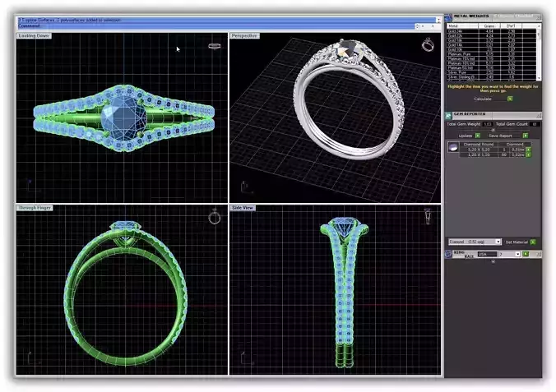Viewport: 556px width, 392px height.
Task: Click green arrow beside 1.20 X 1.20 gem row
Action: pos(528,154)
